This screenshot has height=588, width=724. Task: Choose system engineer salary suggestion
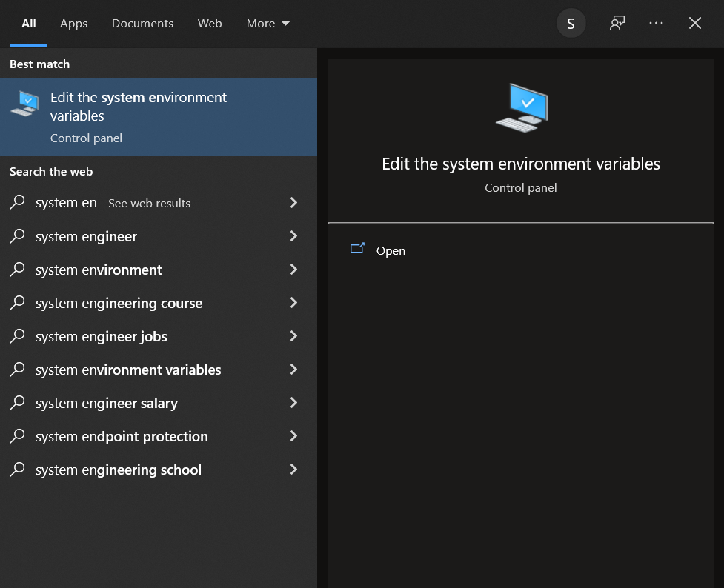(107, 403)
